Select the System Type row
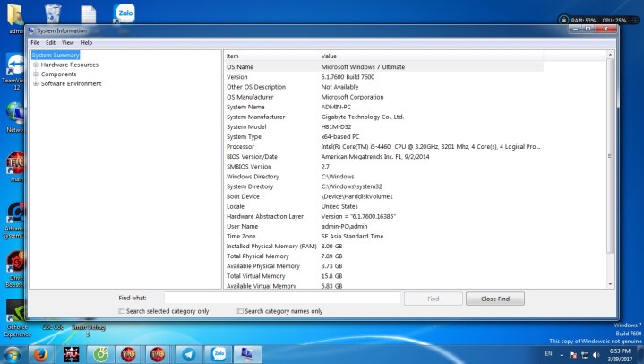Screen dimensions: 644x364 point(383,136)
